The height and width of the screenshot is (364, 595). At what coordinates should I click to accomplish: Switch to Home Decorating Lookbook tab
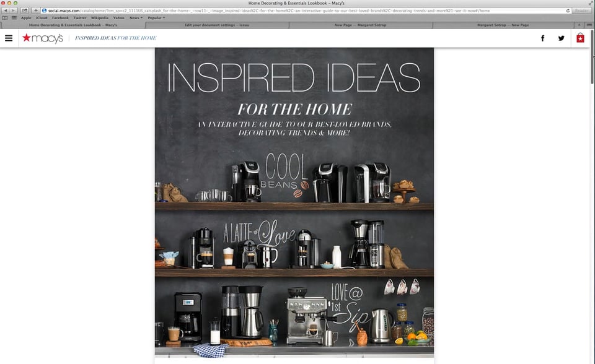point(73,25)
